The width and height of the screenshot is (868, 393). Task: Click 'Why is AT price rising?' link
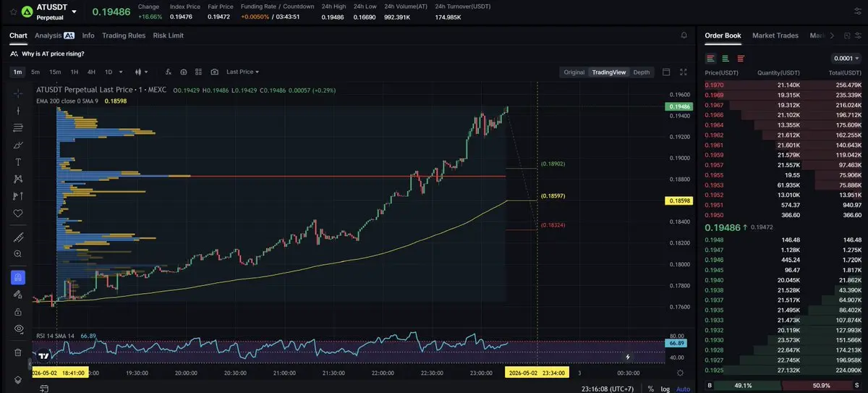coord(53,54)
